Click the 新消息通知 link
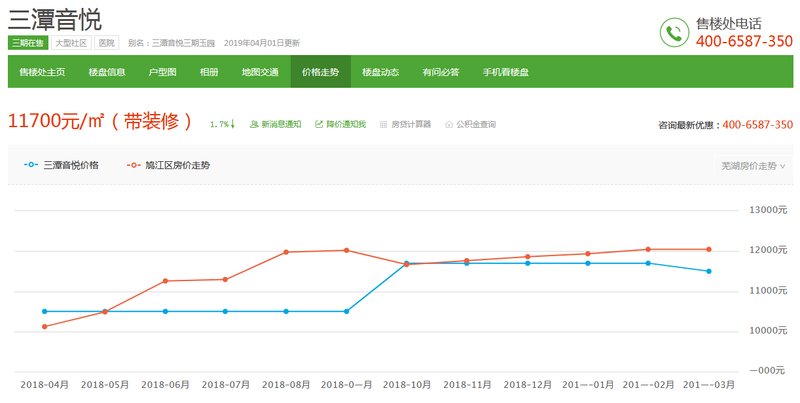The height and width of the screenshot is (403, 800). [x=281, y=124]
